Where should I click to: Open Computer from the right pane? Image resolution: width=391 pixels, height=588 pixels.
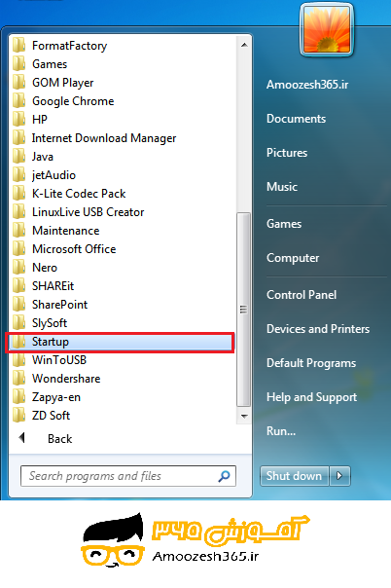tap(293, 258)
